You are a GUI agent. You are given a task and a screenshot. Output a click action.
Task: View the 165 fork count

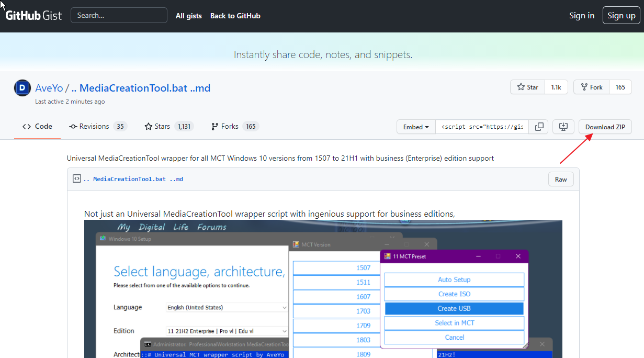point(620,87)
